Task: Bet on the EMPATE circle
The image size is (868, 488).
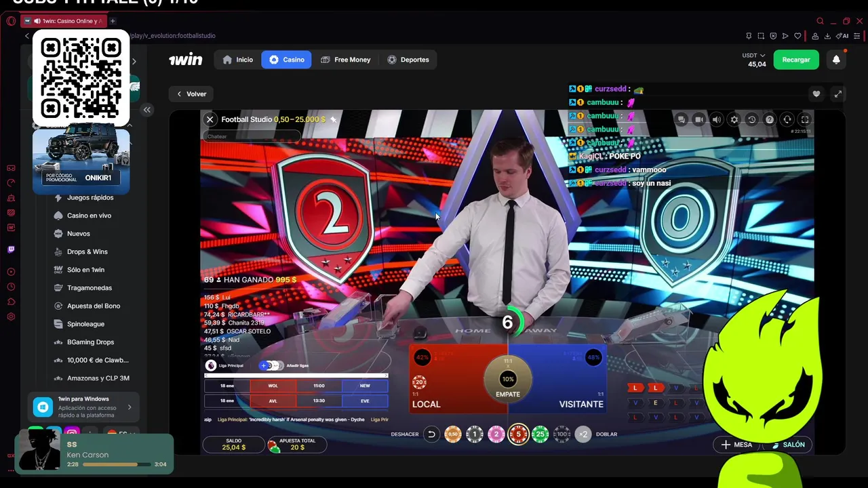Action: [508, 380]
